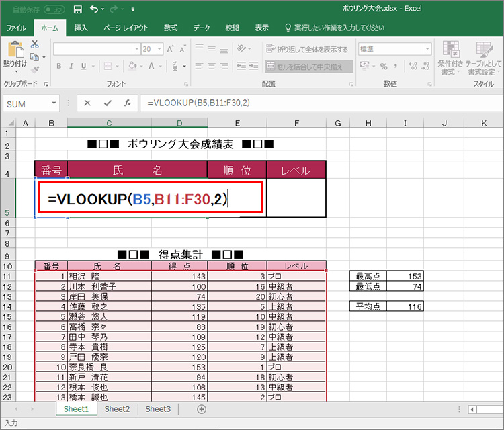
Task: Open the 数式 (Formulas) ribbon tab
Action: (171, 28)
